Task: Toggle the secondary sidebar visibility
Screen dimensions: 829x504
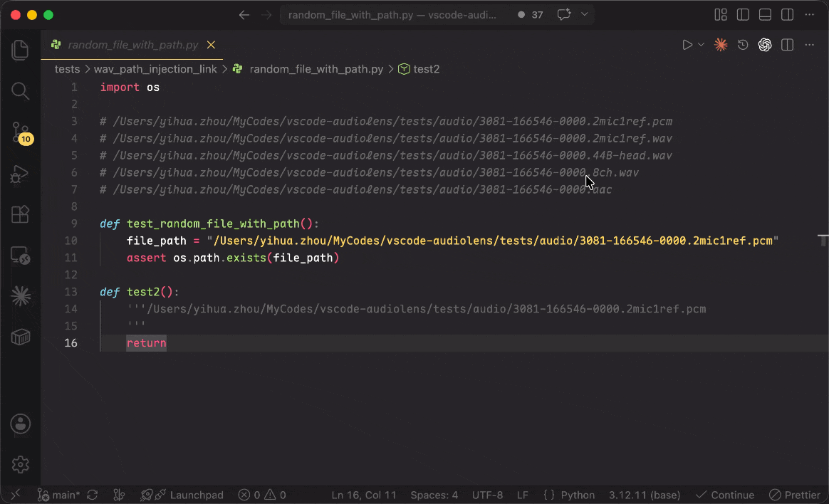Action: (787, 15)
